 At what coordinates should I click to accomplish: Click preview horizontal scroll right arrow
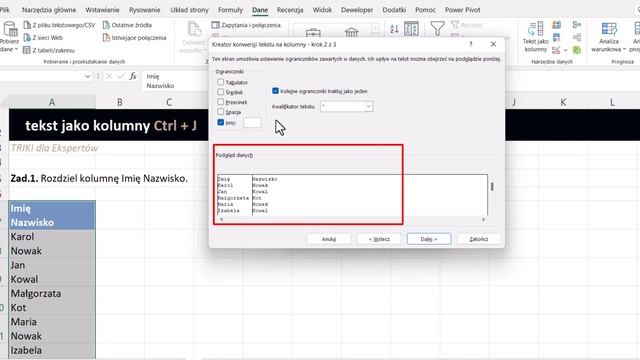484,219
